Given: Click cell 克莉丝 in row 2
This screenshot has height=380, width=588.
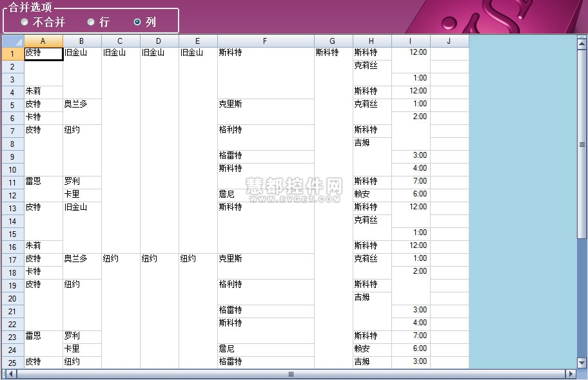Looking at the screenshot, I should coord(372,73).
